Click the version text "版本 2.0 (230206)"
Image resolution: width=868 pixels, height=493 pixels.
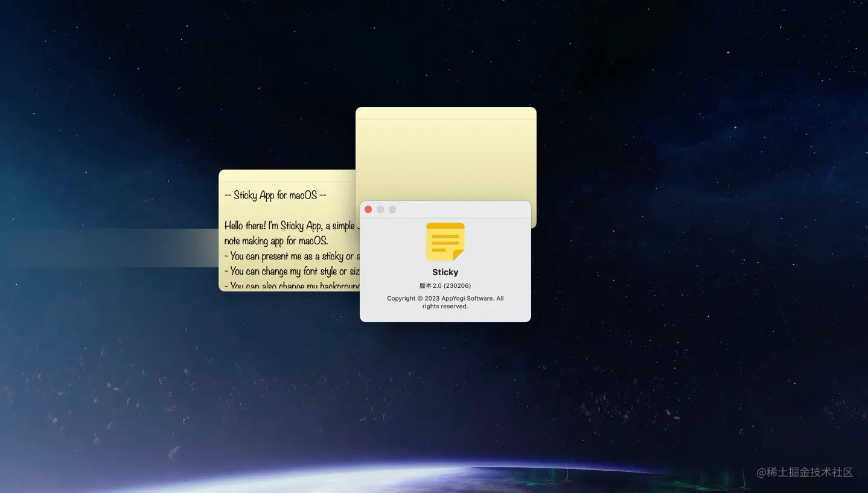(445, 285)
